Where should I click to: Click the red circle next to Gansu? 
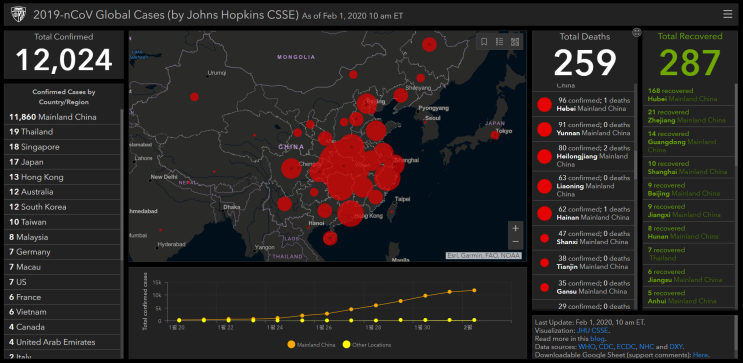click(544, 287)
